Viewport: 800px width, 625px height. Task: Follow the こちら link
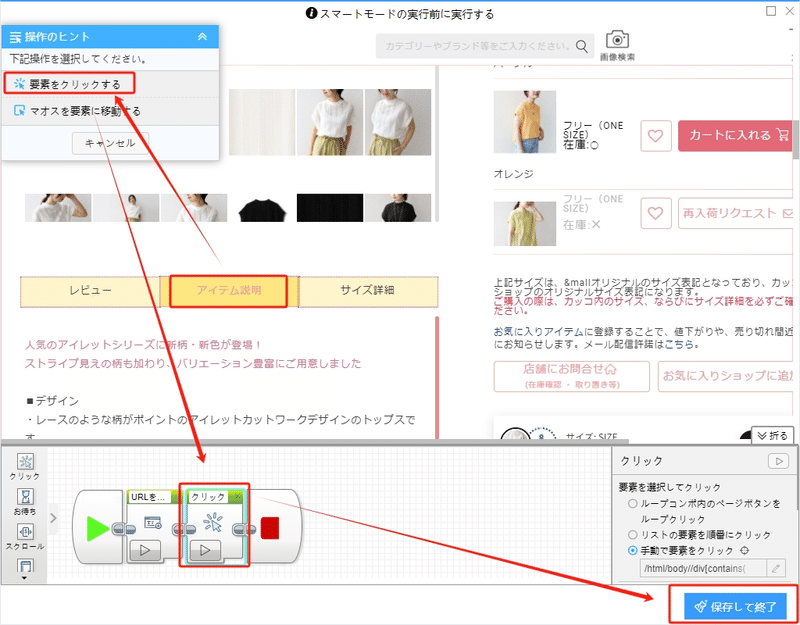(x=679, y=344)
